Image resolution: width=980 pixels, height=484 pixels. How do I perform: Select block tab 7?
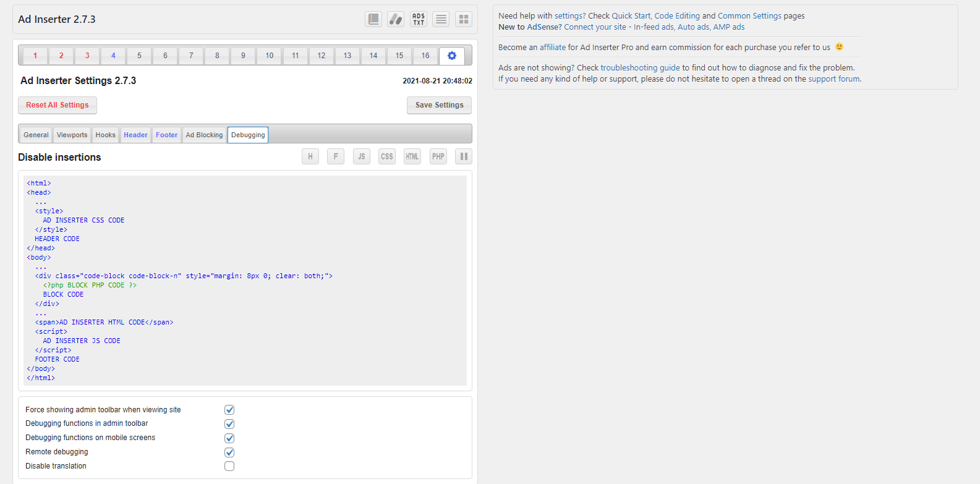point(191,56)
